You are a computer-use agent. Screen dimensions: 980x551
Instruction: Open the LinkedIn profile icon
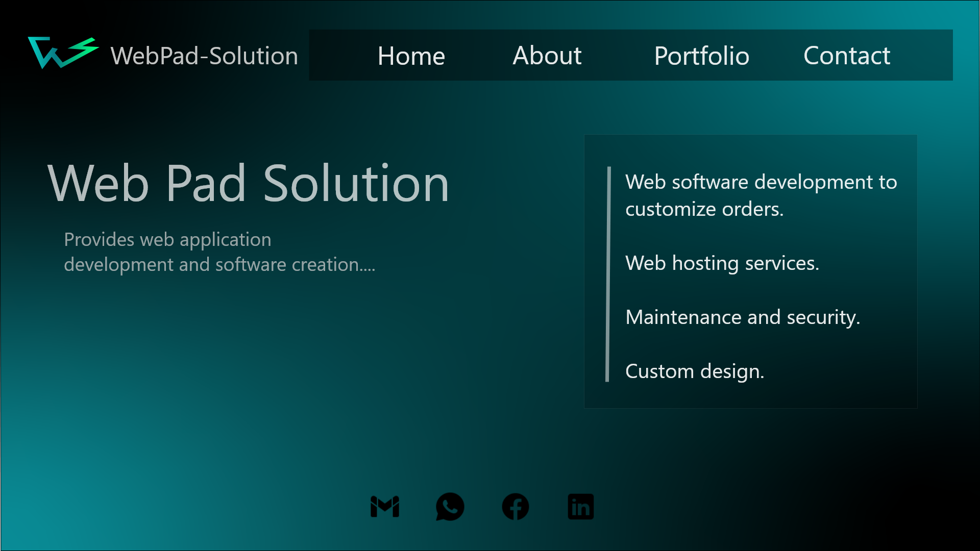coord(581,507)
